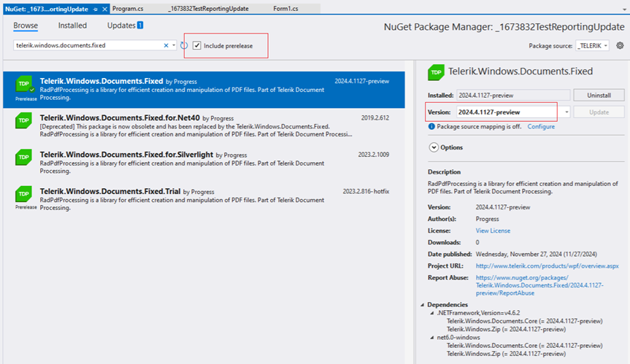
Task: Clear the search box with the X icon
Action: pyautogui.click(x=166, y=45)
